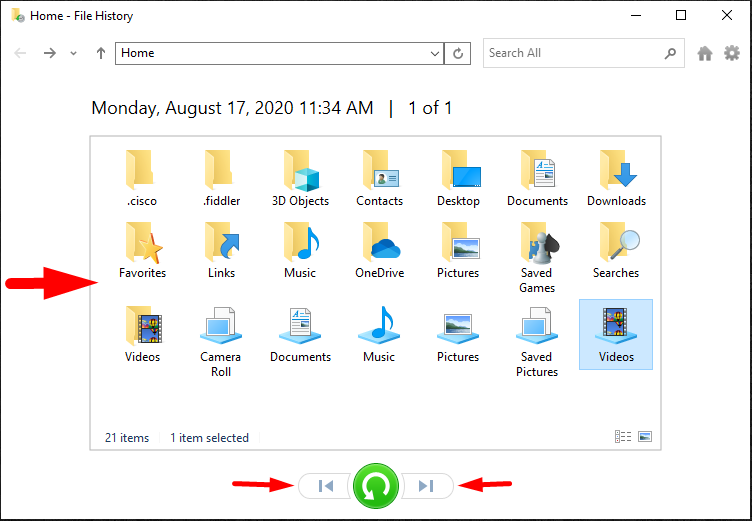
Task: Refresh the current folder view
Action: pos(459,54)
